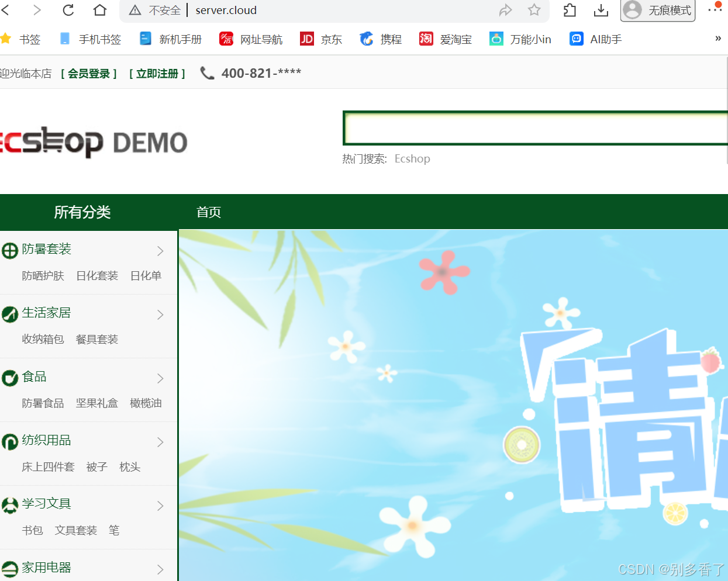The width and height of the screenshot is (728, 581).
Task: Bookmark this page with star icon
Action: [534, 10]
